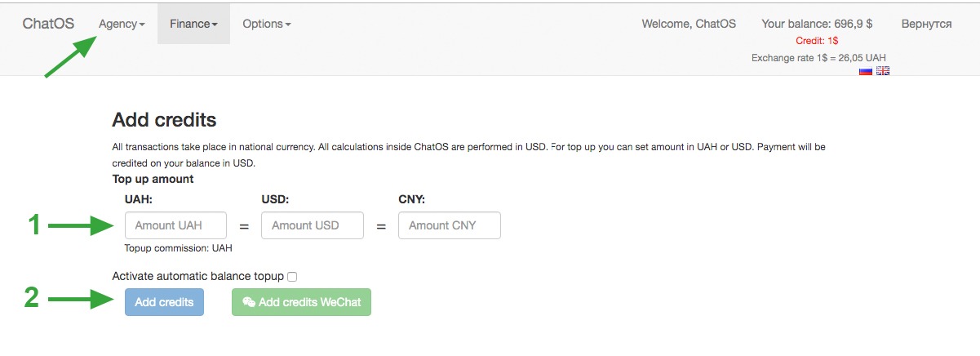Click the green Add credits WeChat button
This screenshot has height=356, width=980.
click(302, 302)
